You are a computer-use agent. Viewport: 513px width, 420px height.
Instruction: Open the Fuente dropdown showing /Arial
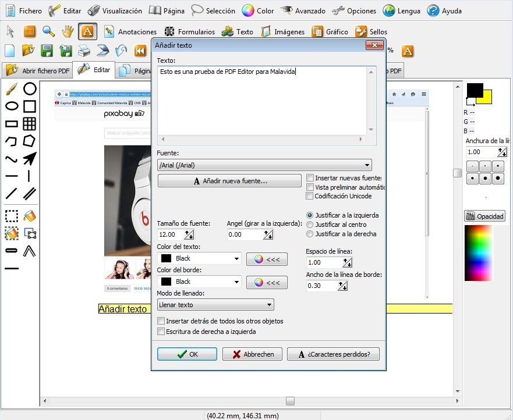(264, 165)
